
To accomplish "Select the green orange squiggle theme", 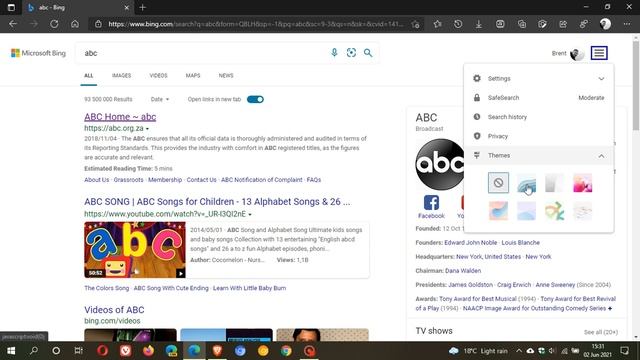I will coord(554,211).
